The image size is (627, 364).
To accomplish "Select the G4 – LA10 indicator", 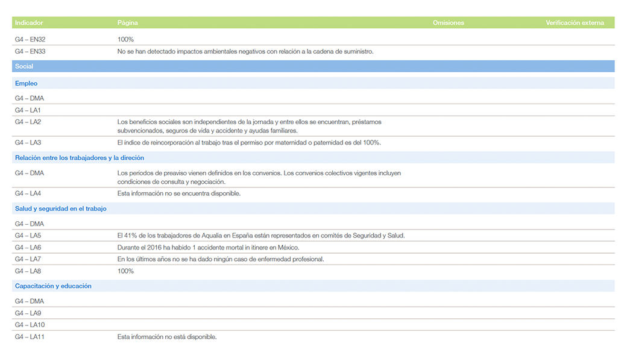I will coord(30,325).
